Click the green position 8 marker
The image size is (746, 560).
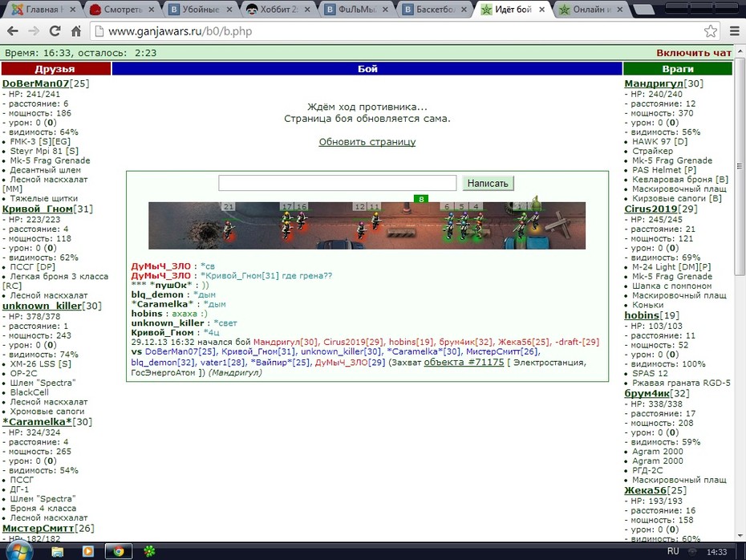point(421,199)
